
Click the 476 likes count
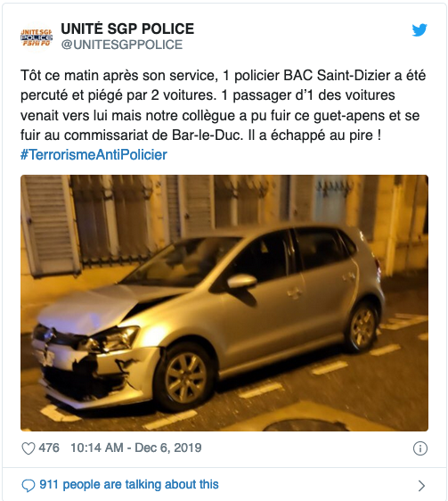(49, 448)
